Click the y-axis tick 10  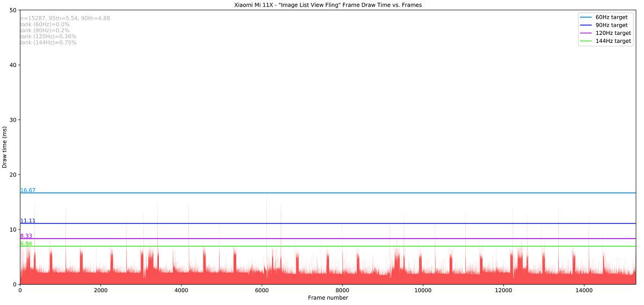13,229
